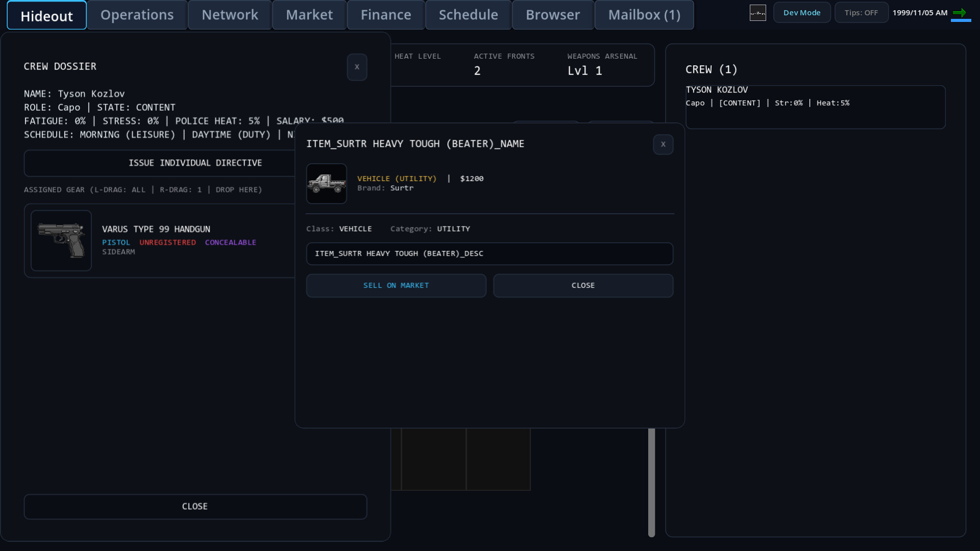Open the Network tab
Viewport: 980px width, 551px height.
click(230, 15)
